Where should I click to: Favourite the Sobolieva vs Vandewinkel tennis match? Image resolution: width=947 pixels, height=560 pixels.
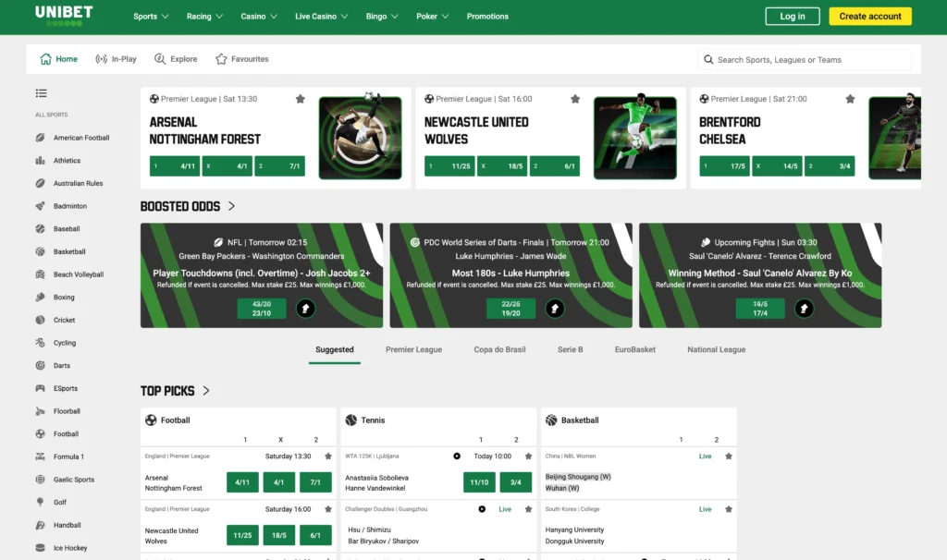tap(528, 457)
